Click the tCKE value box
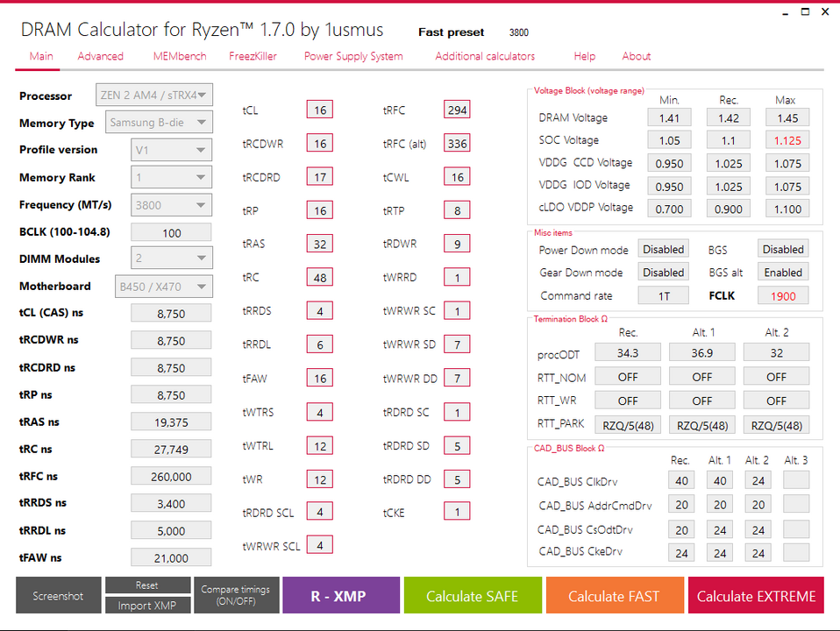Viewport: 840px width, 631px height. tap(457, 512)
